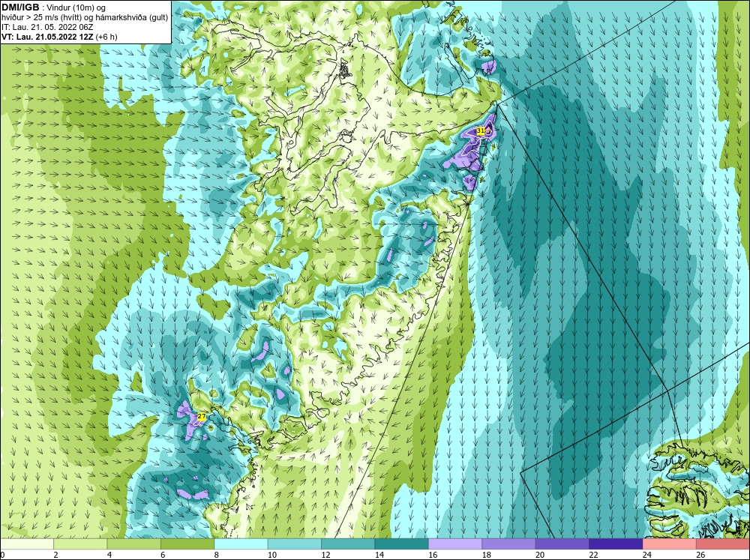750x560 pixels.
Task: Select the light pink 24–26 m/s legend swatch
Action: (x=670, y=544)
